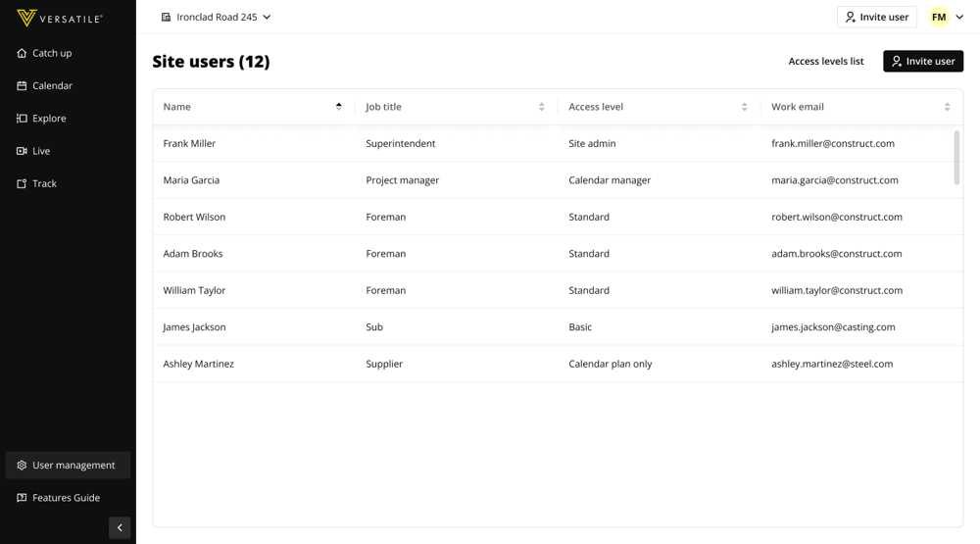Click the Live camera icon
The image size is (980, 544).
[22, 151]
